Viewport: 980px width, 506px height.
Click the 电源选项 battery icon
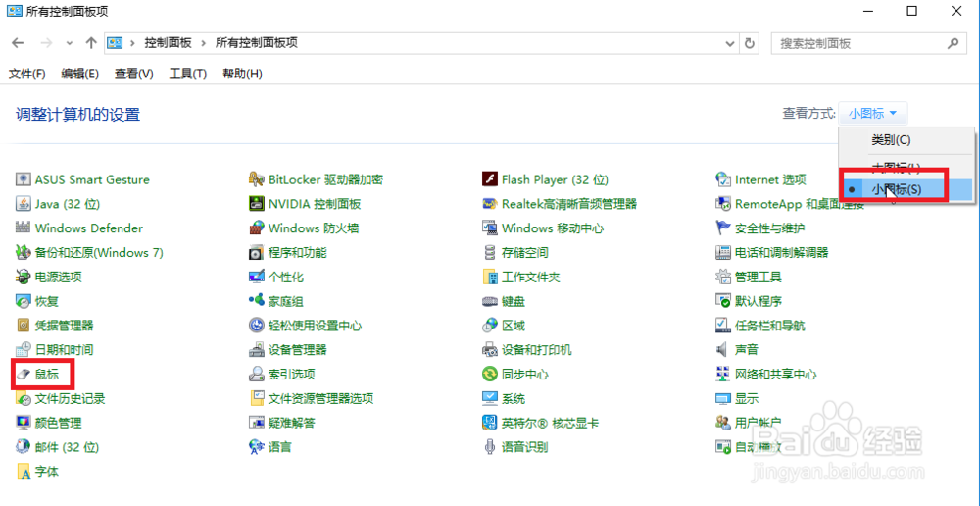pyautogui.click(x=24, y=278)
